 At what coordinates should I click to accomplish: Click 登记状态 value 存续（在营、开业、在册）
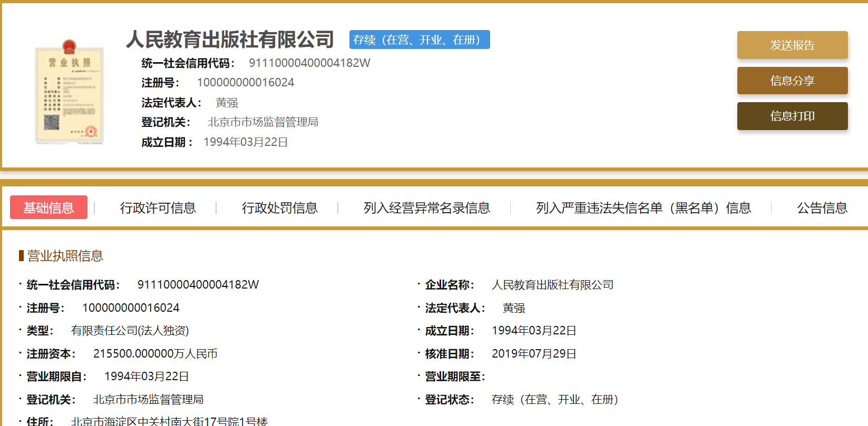coord(555,400)
